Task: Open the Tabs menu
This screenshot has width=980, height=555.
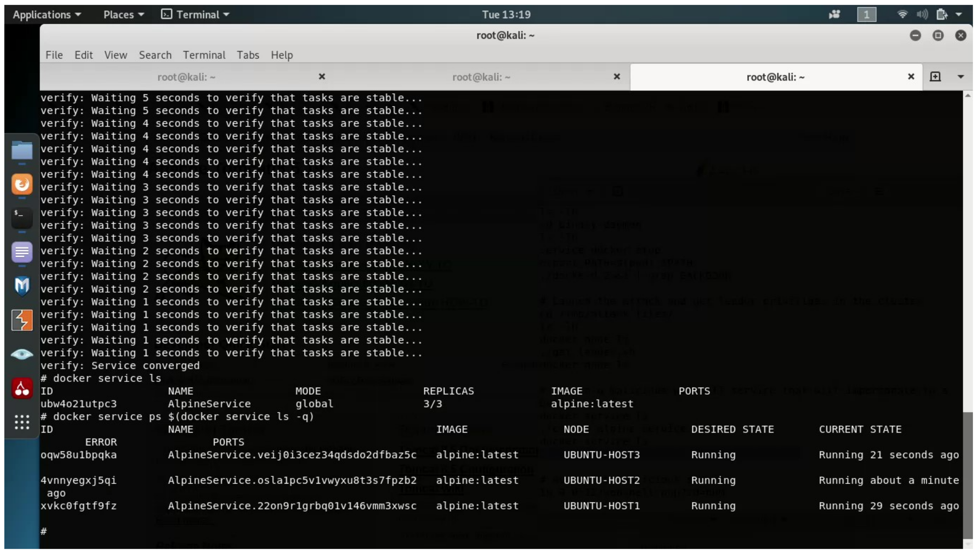Action: pyautogui.click(x=247, y=55)
